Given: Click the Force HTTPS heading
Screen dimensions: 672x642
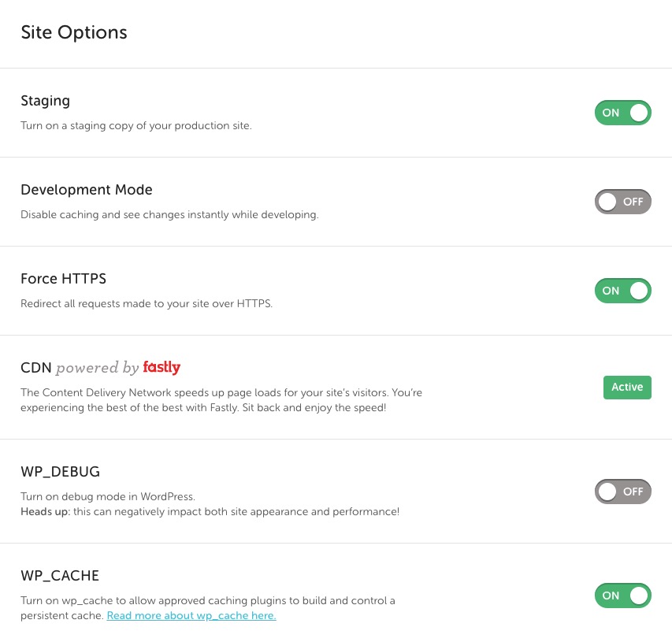Looking at the screenshot, I should (64, 279).
